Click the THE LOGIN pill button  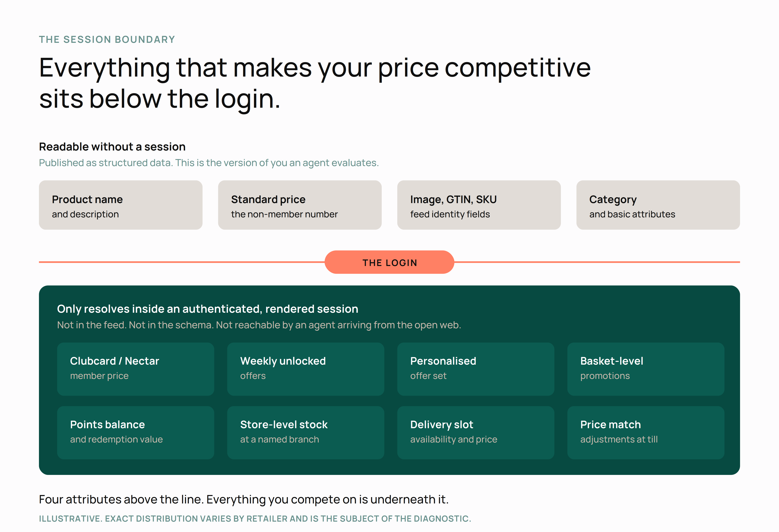(x=389, y=262)
